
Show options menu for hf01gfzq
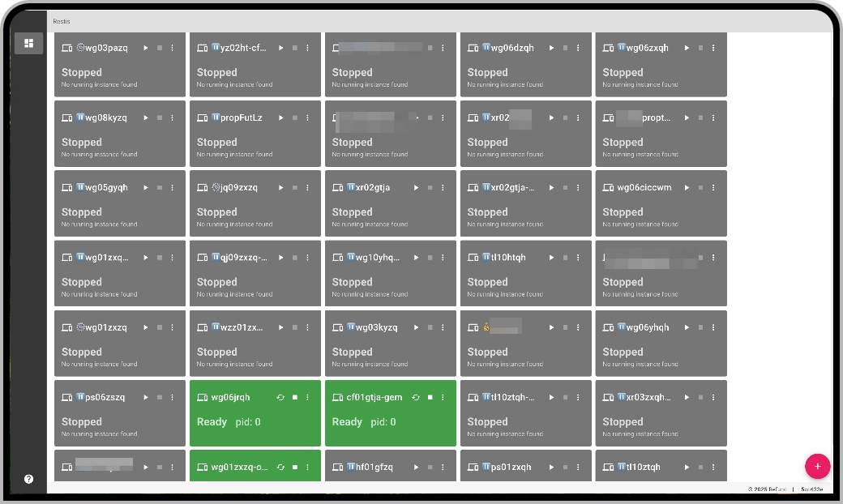pos(443,468)
